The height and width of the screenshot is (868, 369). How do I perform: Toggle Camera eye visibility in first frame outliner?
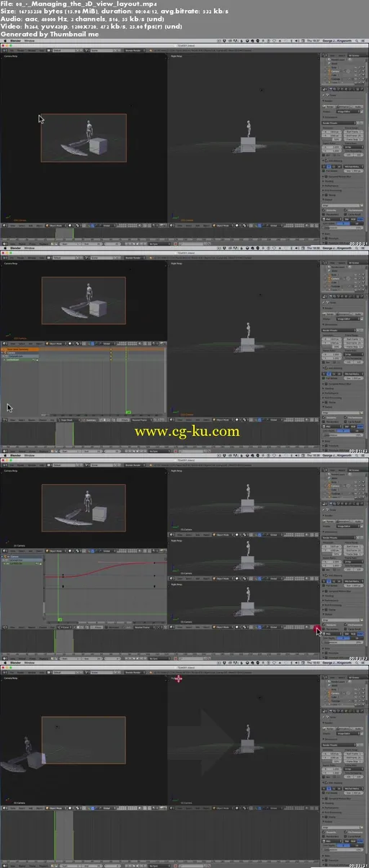point(355,71)
